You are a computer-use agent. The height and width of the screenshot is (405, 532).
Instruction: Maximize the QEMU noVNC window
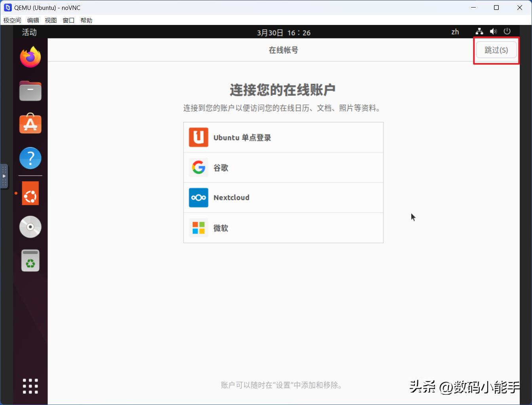coord(496,8)
